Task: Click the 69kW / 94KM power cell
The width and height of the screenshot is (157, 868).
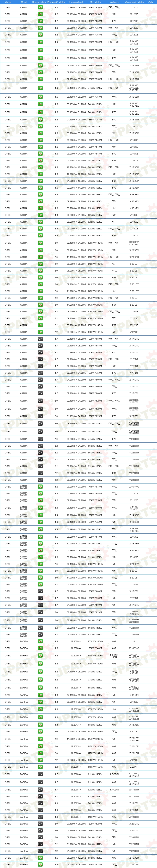Action: (95, 648)
